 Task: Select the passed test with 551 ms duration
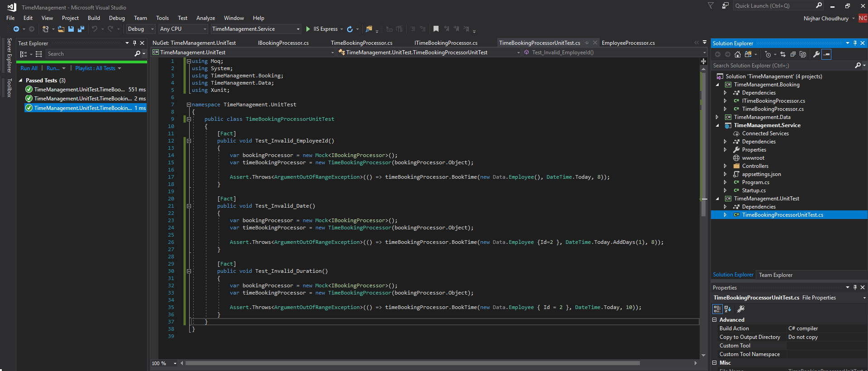click(85, 90)
